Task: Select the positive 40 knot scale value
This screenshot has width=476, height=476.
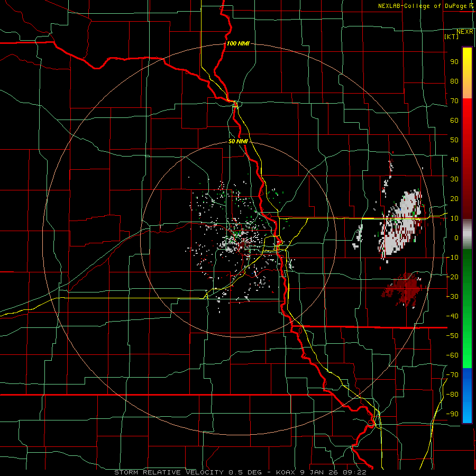Action: [x=454, y=159]
